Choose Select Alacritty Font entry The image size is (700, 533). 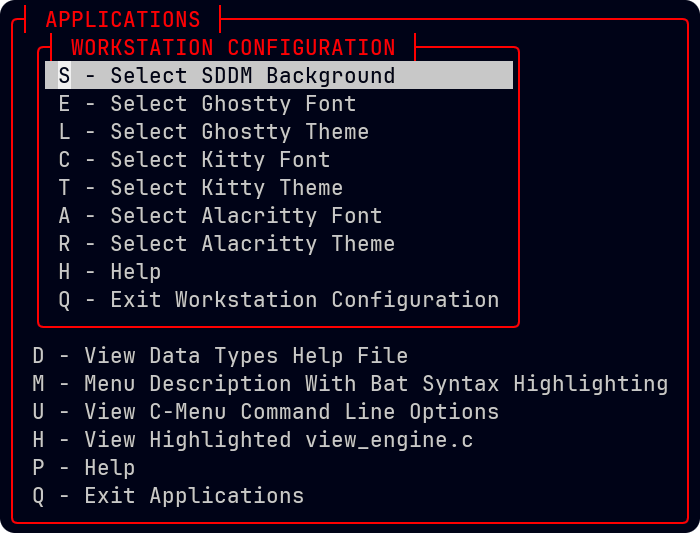click(245, 216)
